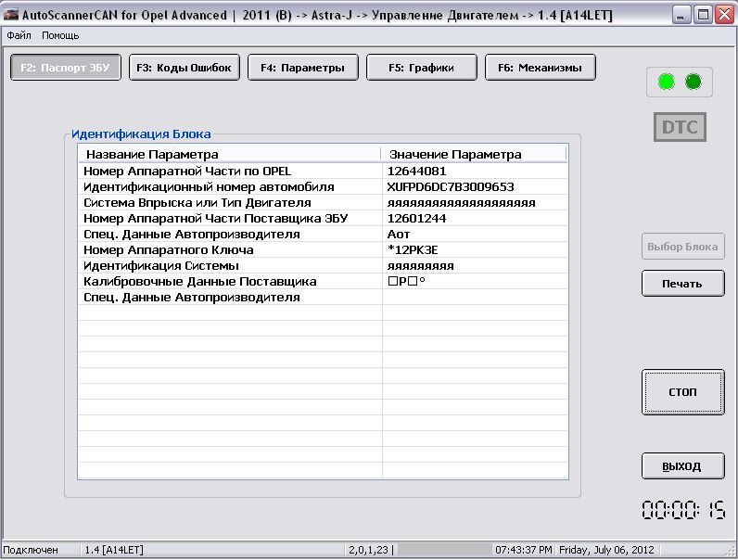Open the Помощь menu
This screenshot has height=560, width=738.
(x=60, y=35)
